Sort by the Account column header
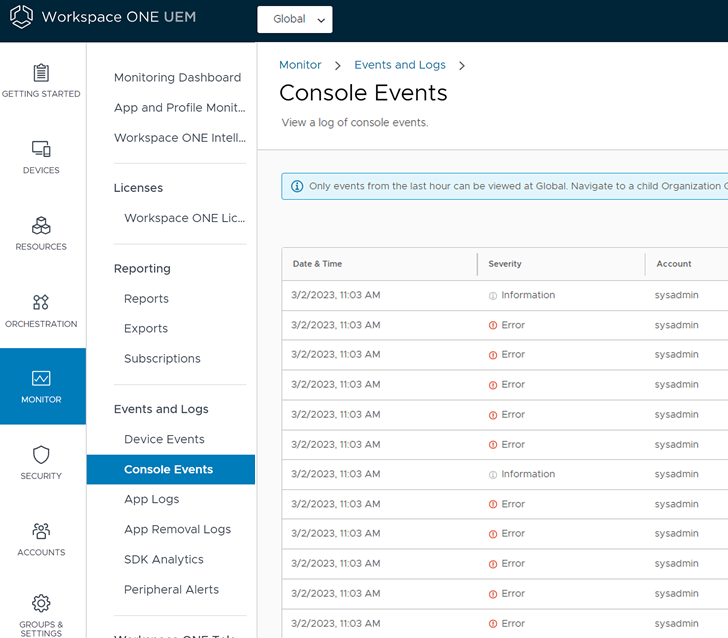The width and height of the screenshot is (728, 638). tap(674, 264)
